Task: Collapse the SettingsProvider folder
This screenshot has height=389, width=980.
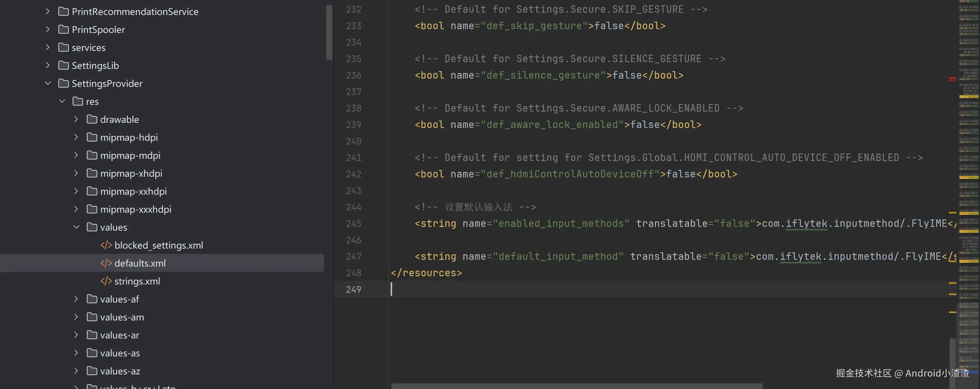Action: click(x=48, y=83)
